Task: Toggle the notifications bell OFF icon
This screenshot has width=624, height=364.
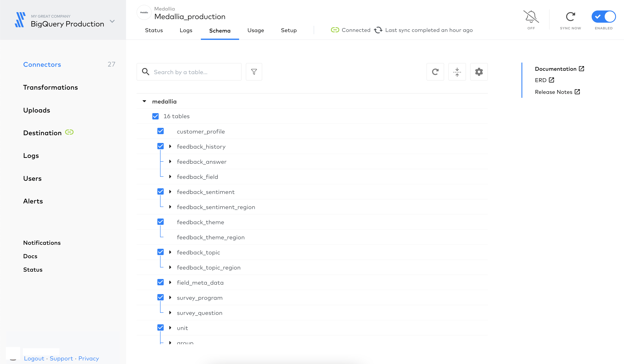Action: [531, 17]
